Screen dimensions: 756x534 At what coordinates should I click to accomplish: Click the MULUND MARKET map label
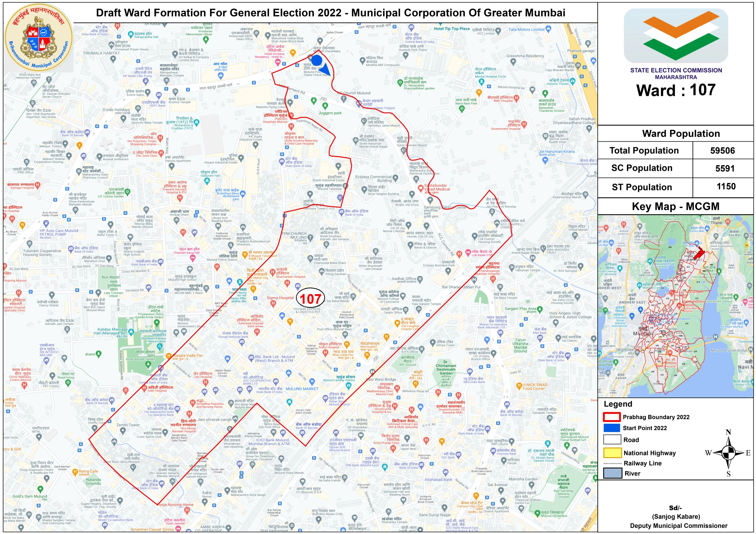coord(302,389)
